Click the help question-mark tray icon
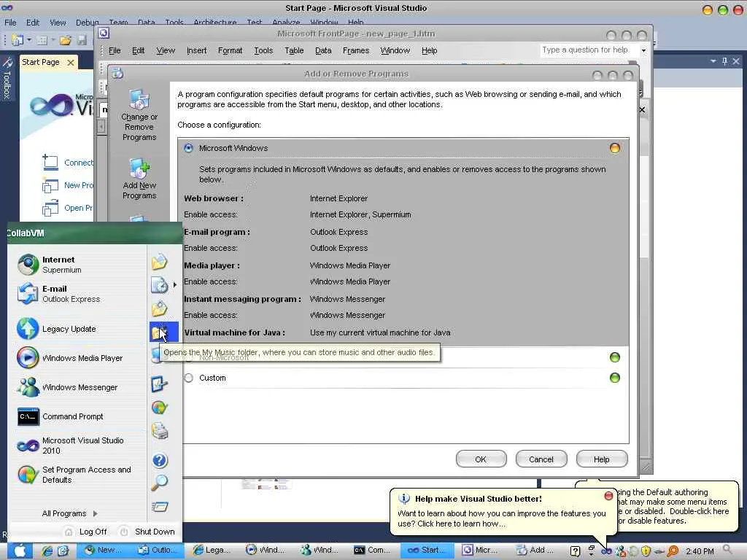Image resolution: width=747 pixels, height=560 pixels. point(575,551)
